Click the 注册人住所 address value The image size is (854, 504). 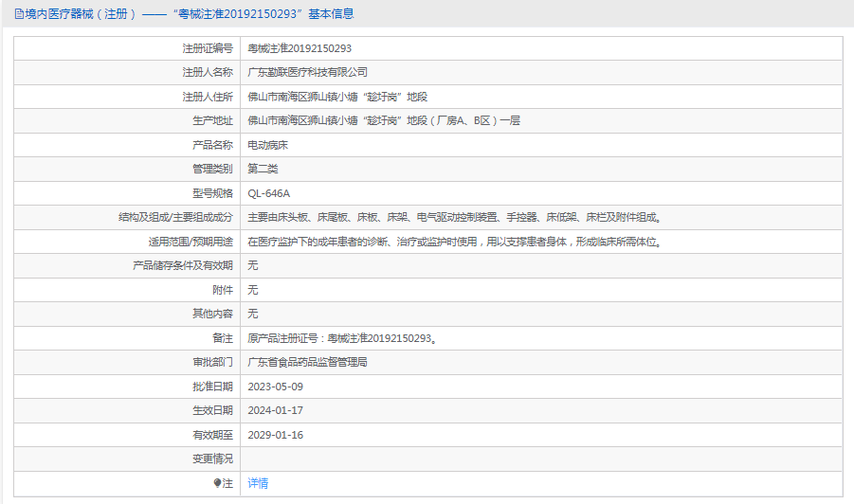pos(337,97)
